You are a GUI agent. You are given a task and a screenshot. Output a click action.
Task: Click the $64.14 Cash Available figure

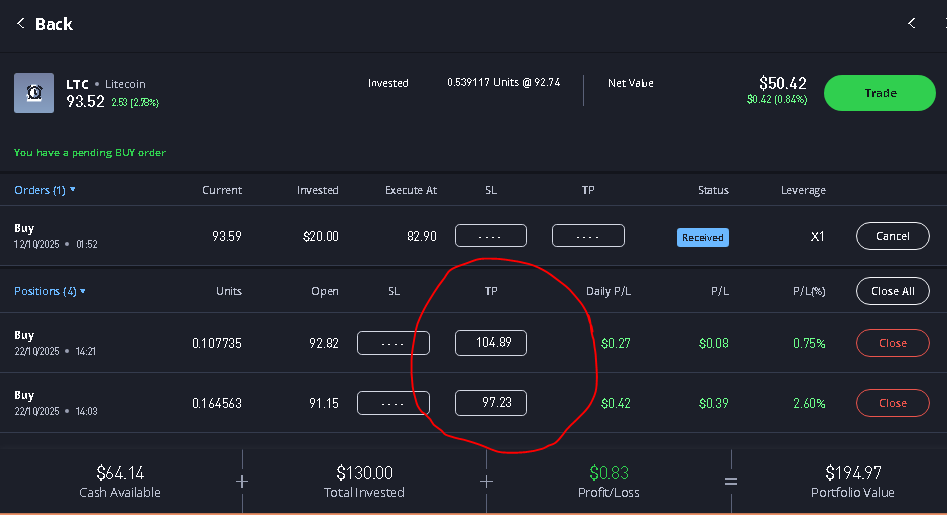tap(120, 472)
